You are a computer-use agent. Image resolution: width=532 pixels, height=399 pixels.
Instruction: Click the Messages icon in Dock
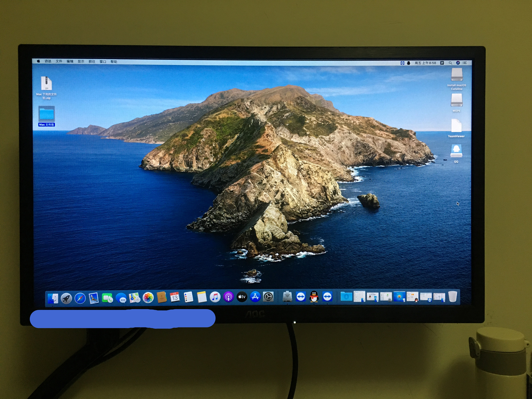click(x=121, y=298)
